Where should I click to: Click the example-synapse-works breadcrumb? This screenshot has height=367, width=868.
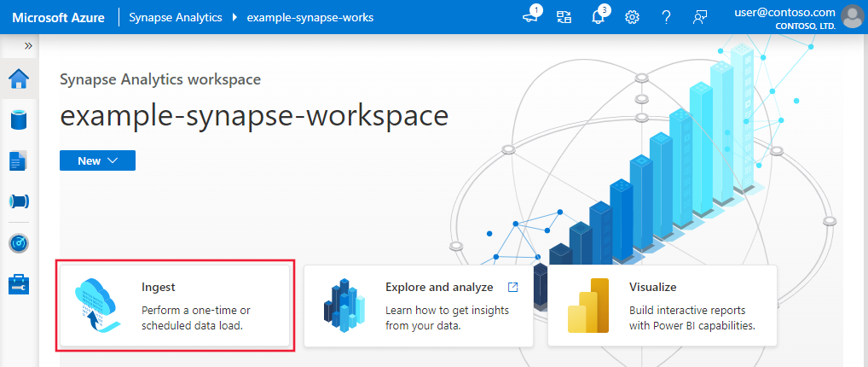tap(310, 17)
